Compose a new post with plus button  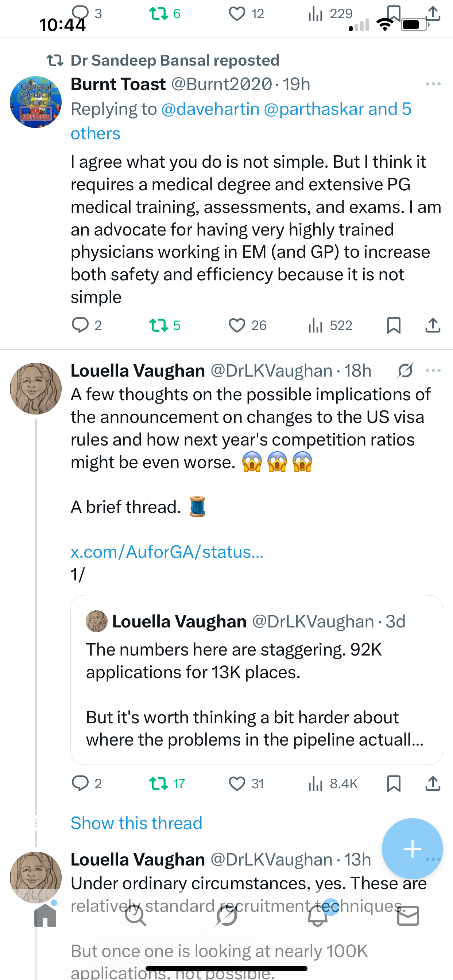click(x=412, y=848)
